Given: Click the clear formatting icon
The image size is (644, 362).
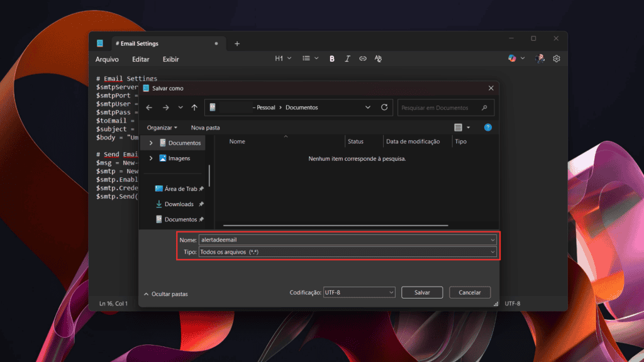Looking at the screenshot, I should coord(378,58).
